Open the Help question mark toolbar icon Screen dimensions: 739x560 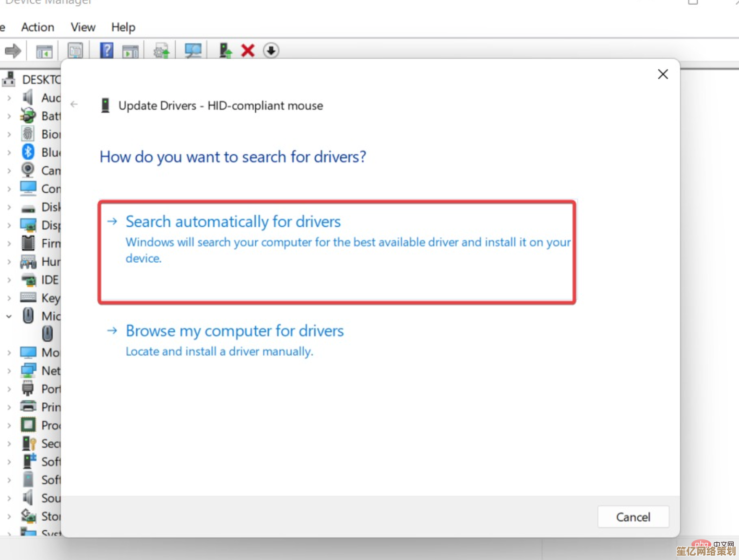click(107, 49)
